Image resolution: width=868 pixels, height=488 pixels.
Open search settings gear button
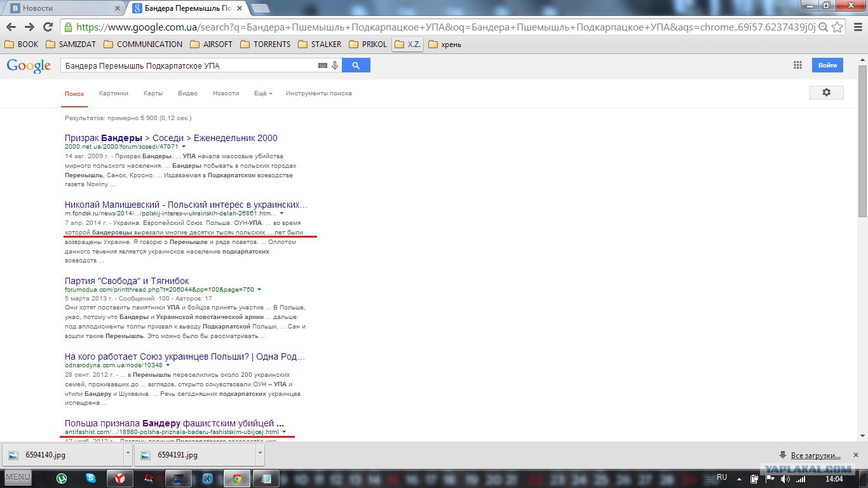pos(826,92)
